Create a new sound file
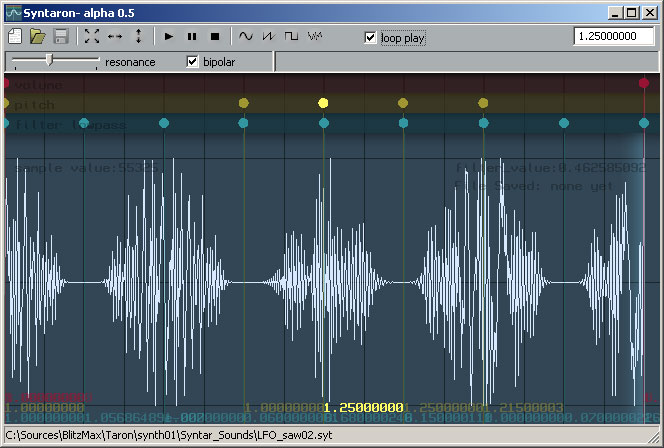Image resolution: width=664 pixels, height=448 pixels. point(15,36)
